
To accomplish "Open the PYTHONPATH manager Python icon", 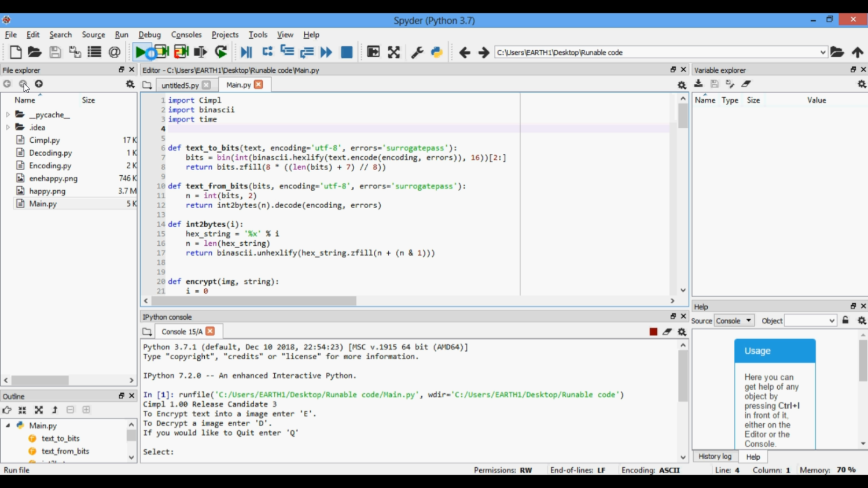I will [437, 52].
